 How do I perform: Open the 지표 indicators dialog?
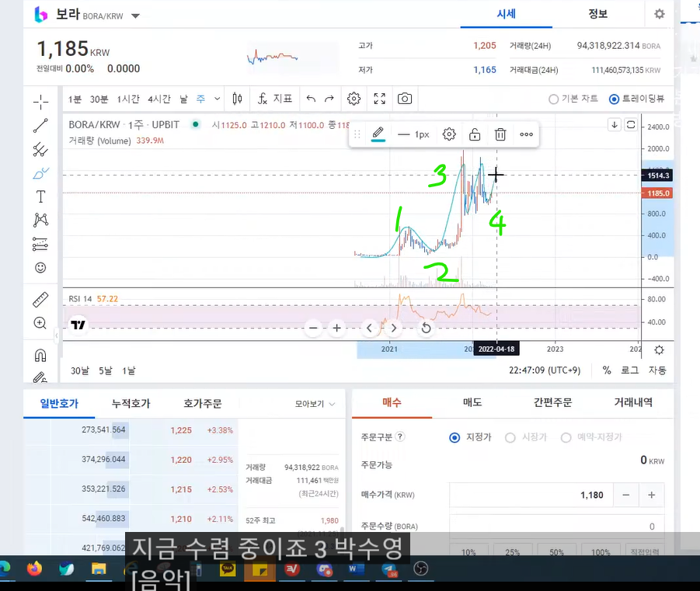click(x=275, y=99)
